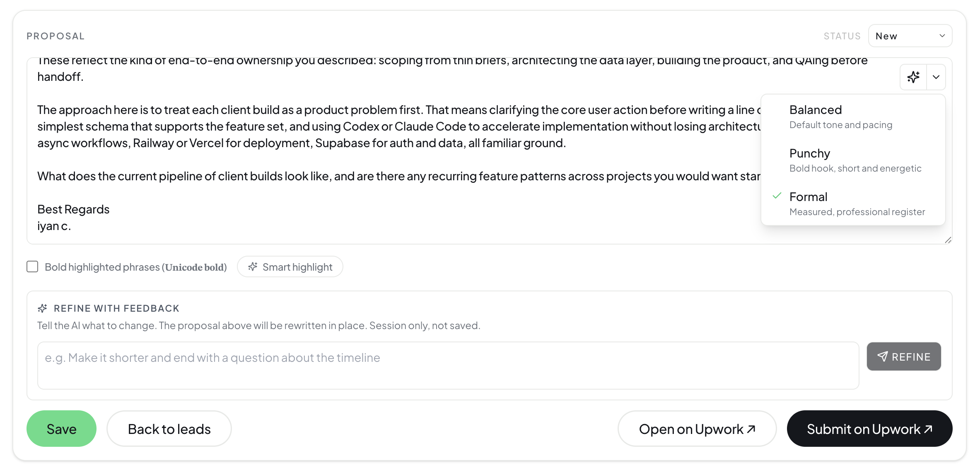980x470 pixels.
Task: Click the Refine button
Action: point(904,356)
